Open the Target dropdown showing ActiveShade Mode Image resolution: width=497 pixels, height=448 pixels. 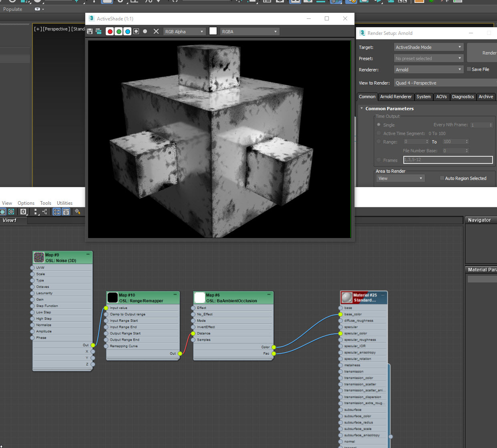pos(429,47)
